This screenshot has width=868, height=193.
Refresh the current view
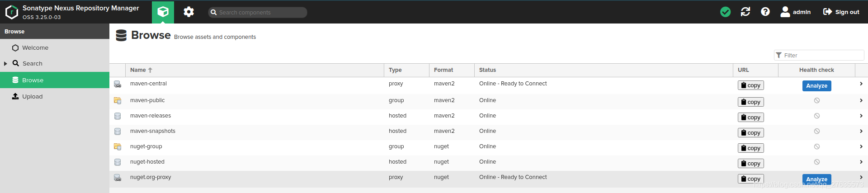[745, 12]
